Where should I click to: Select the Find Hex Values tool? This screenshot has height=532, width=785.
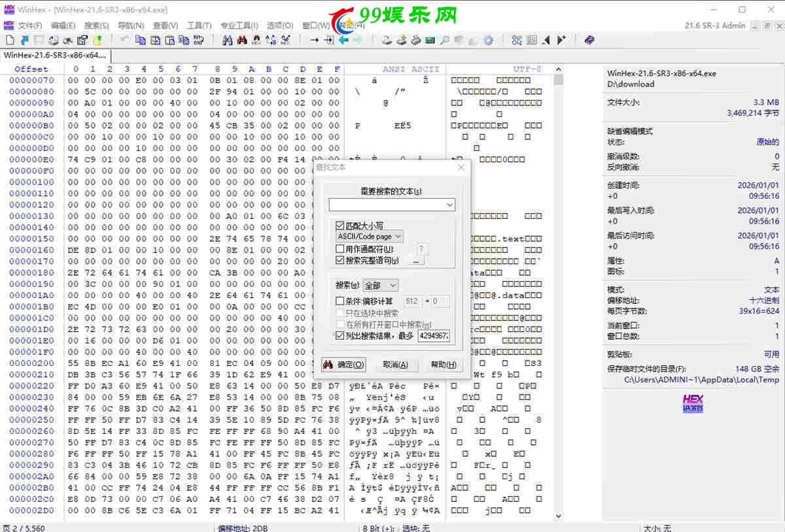(256, 40)
